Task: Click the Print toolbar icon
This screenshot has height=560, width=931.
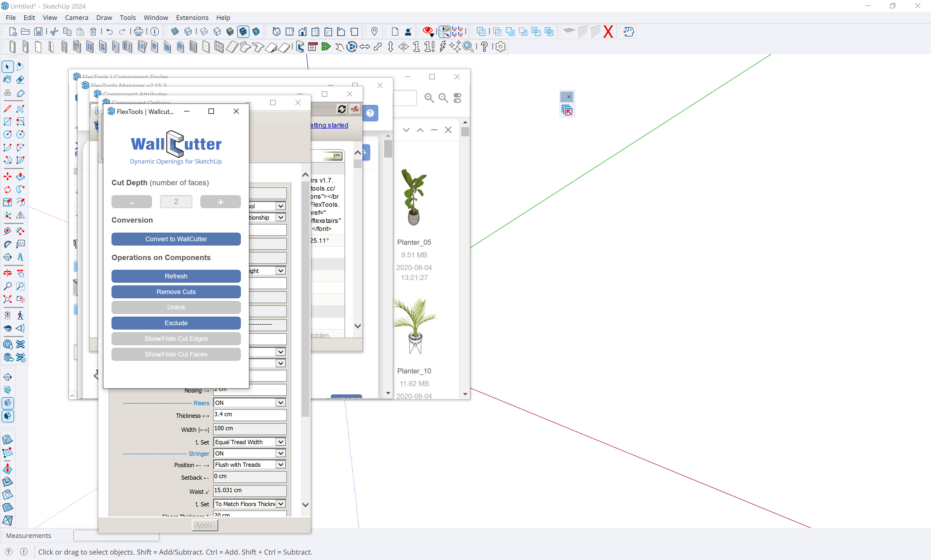Action: [138, 32]
